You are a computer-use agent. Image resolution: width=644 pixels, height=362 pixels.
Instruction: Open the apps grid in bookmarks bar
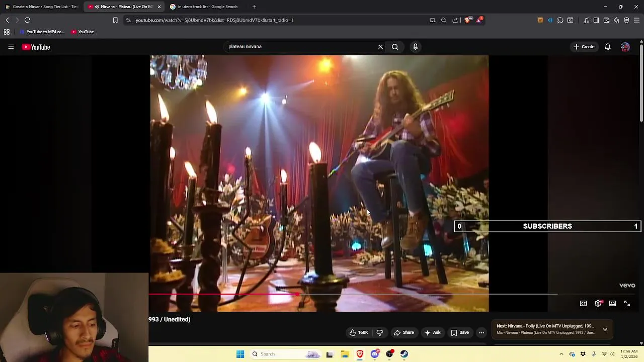click(7, 32)
